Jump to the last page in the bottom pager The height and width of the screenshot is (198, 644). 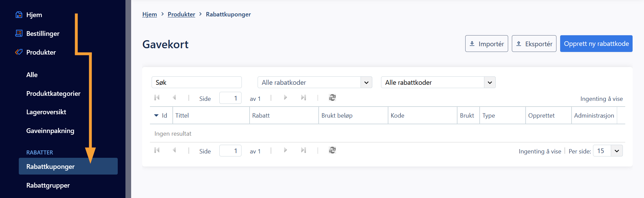click(304, 150)
